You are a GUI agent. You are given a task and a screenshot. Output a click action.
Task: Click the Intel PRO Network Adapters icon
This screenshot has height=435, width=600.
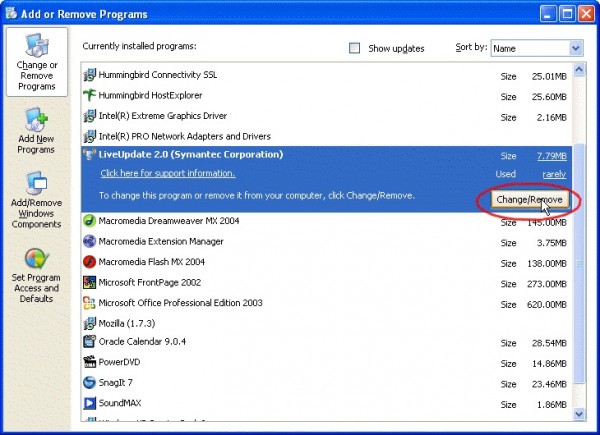pos(90,136)
